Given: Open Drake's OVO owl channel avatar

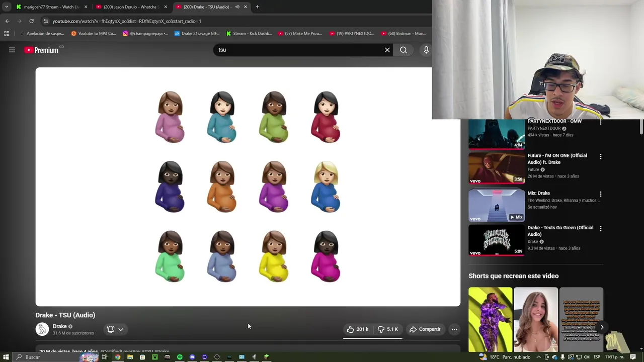Looking at the screenshot, I should pos(42,329).
